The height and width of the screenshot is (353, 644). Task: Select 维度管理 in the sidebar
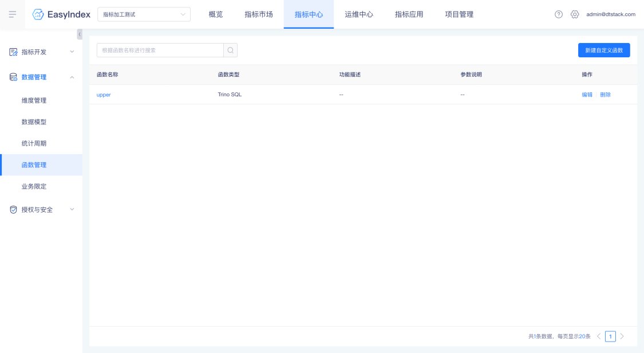pos(34,100)
